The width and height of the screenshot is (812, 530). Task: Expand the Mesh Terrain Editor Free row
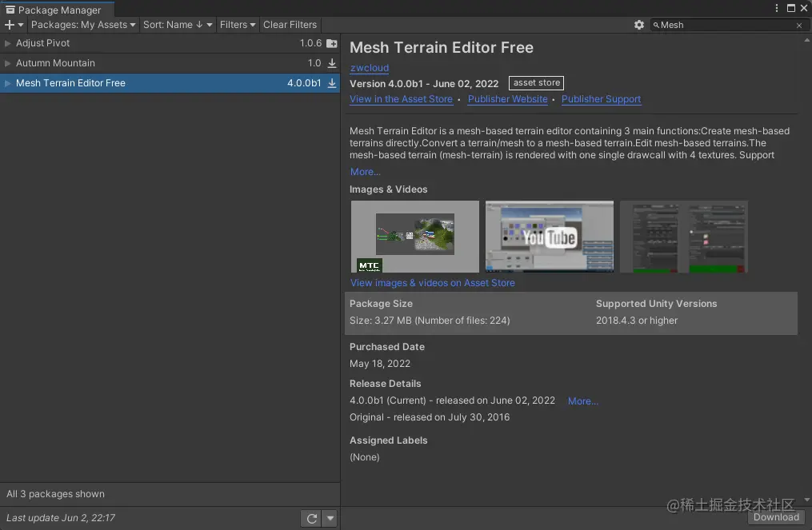tap(8, 83)
